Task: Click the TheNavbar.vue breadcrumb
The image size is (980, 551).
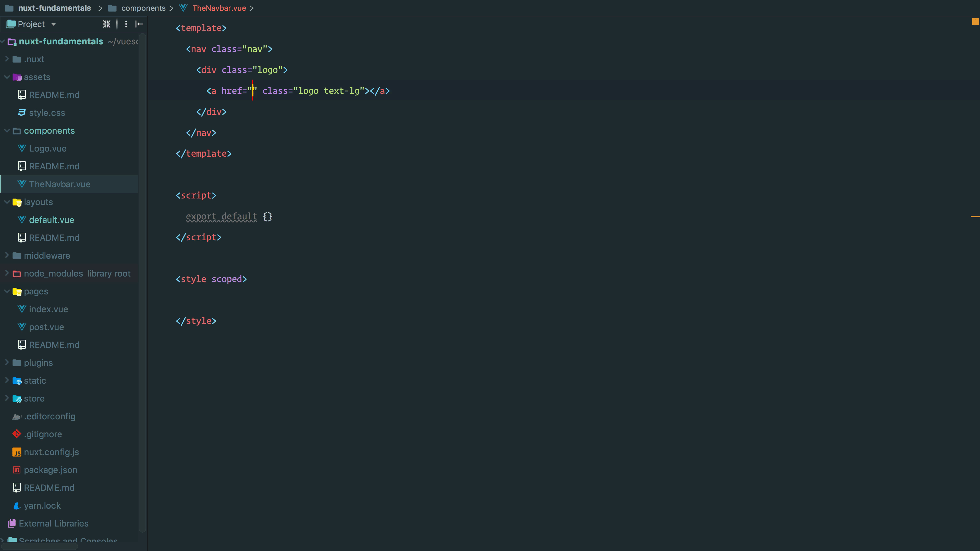Action: (219, 8)
